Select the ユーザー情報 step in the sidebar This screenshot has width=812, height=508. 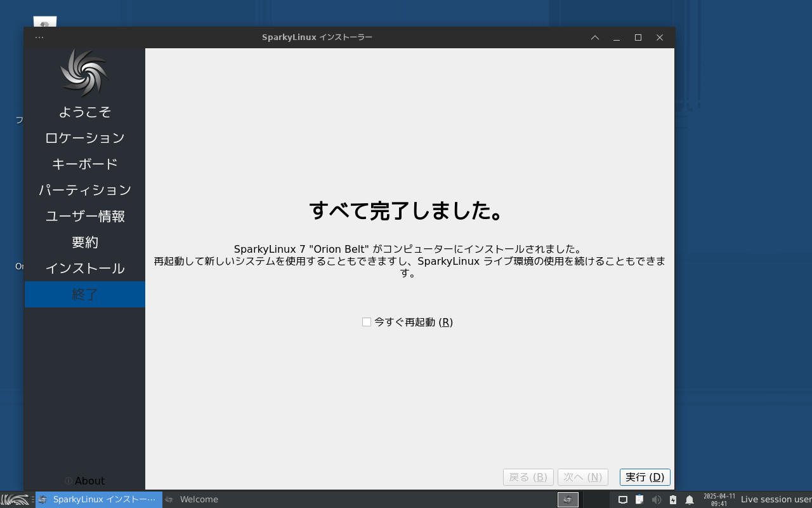(85, 216)
